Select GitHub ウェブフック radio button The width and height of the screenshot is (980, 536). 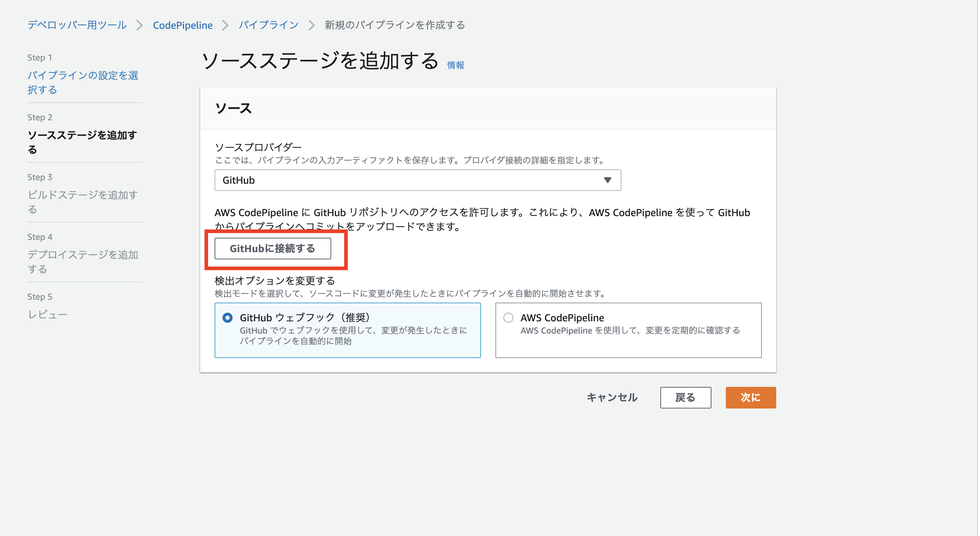point(228,317)
